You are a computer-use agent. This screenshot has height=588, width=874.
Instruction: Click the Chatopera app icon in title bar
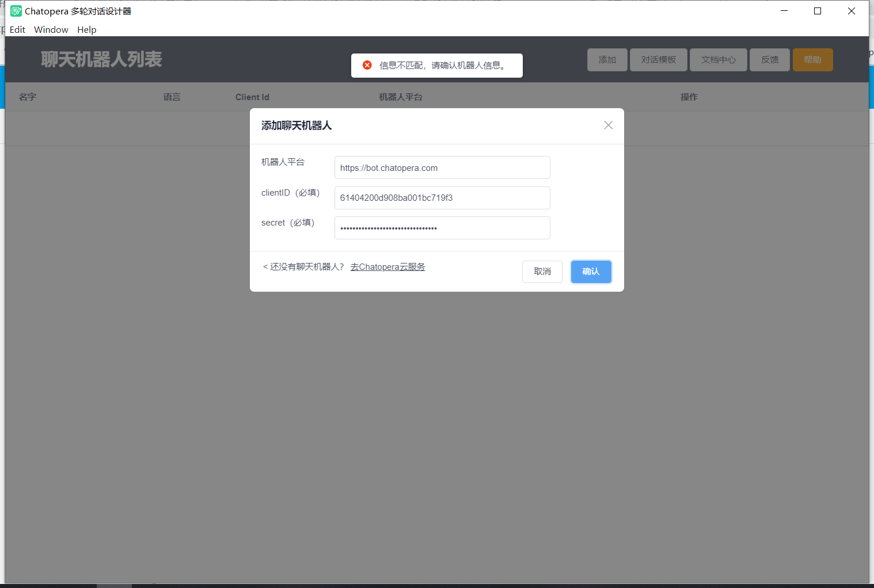16,11
